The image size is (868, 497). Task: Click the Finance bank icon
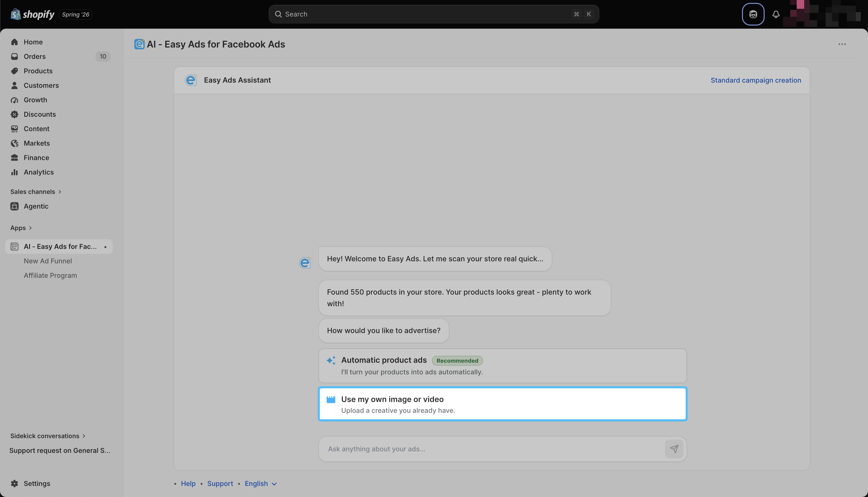tap(14, 158)
